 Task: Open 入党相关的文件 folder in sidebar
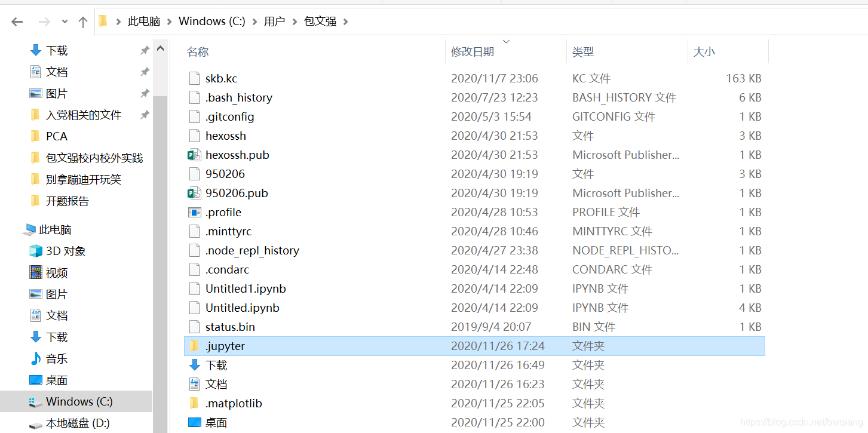tap(84, 115)
